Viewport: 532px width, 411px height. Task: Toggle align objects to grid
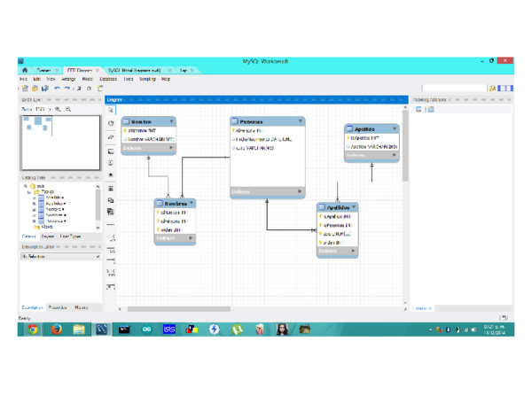click(89, 89)
